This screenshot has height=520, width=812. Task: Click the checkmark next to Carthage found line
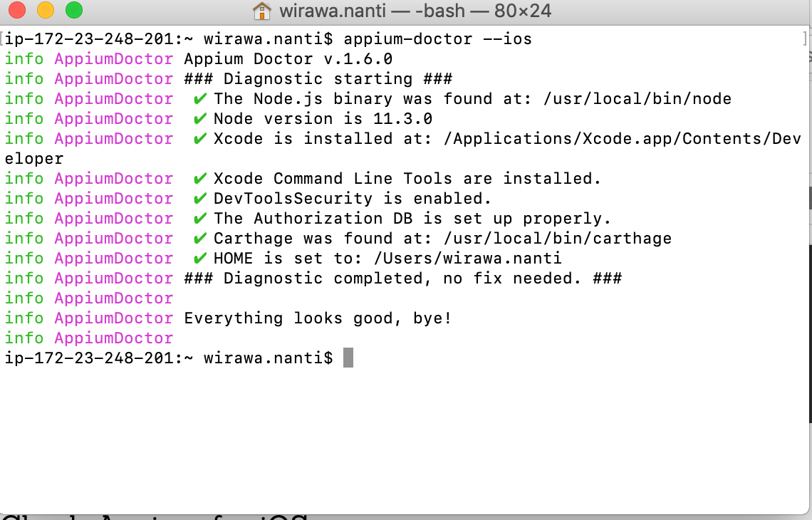click(x=201, y=238)
